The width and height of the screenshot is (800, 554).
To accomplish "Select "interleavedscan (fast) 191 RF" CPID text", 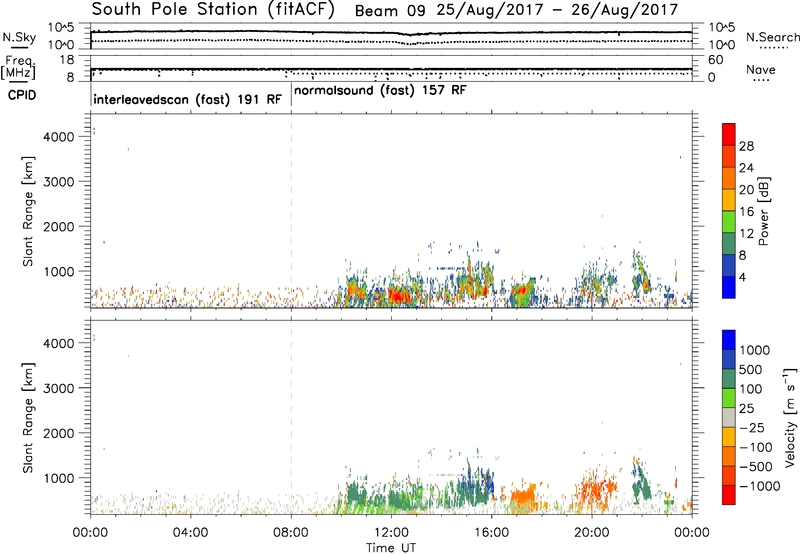I will 187,99.
